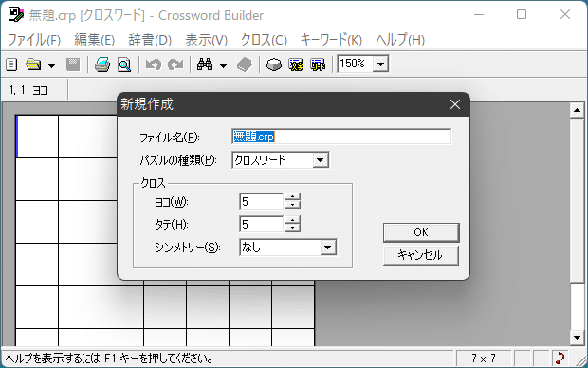
Task: Click the ワード word keyword icon
Action: (318, 64)
